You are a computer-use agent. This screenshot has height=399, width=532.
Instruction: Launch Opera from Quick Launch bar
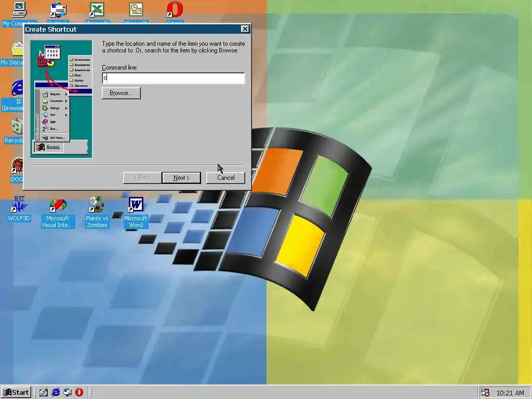click(x=79, y=393)
